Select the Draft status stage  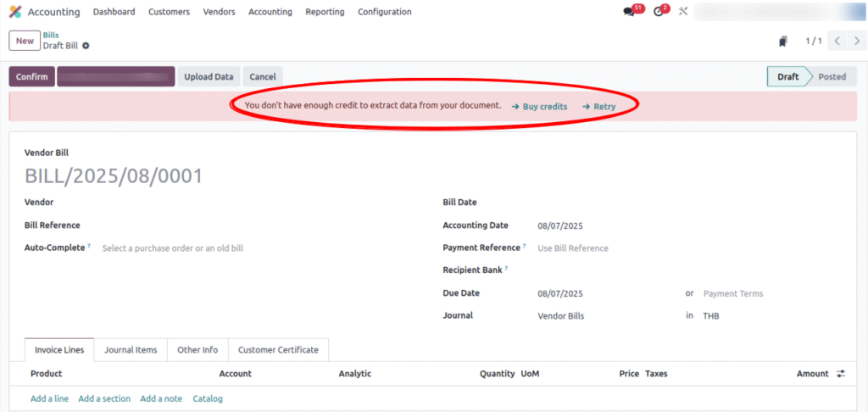point(787,77)
